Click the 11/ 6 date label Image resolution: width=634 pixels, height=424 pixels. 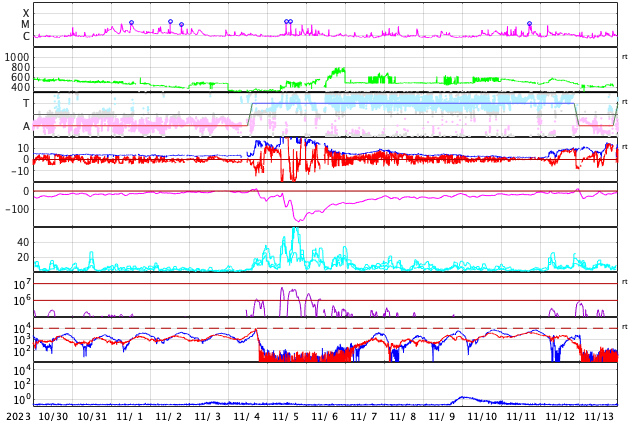pos(325,417)
